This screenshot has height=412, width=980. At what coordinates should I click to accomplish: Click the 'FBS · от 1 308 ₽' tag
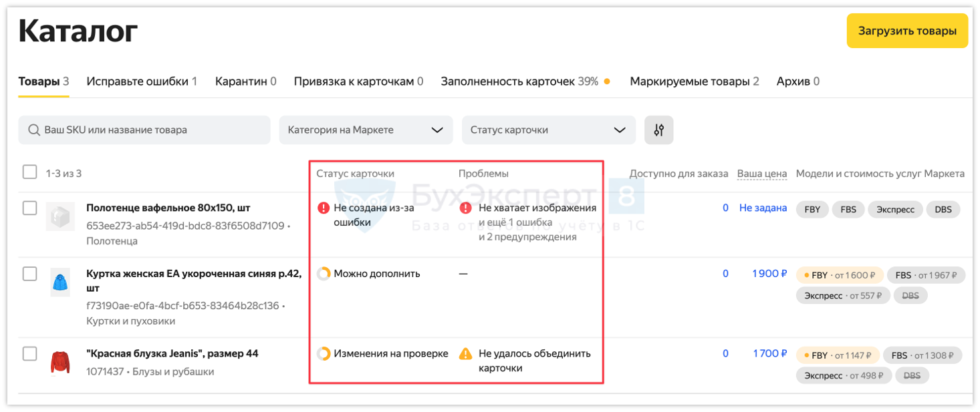click(x=923, y=355)
